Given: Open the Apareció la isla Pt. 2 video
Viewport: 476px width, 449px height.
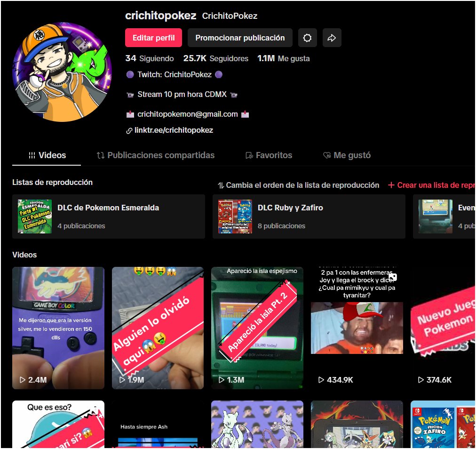Looking at the screenshot, I should pyautogui.click(x=257, y=328).
